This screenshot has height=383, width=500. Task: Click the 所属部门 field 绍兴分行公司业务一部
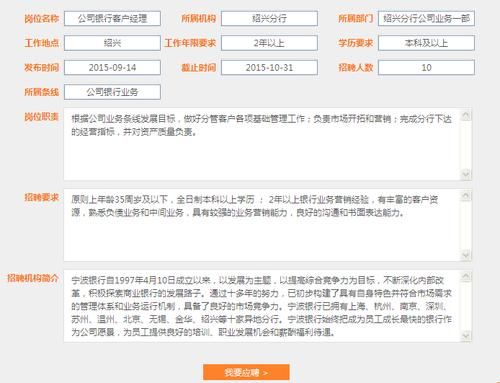pos(426,18)
